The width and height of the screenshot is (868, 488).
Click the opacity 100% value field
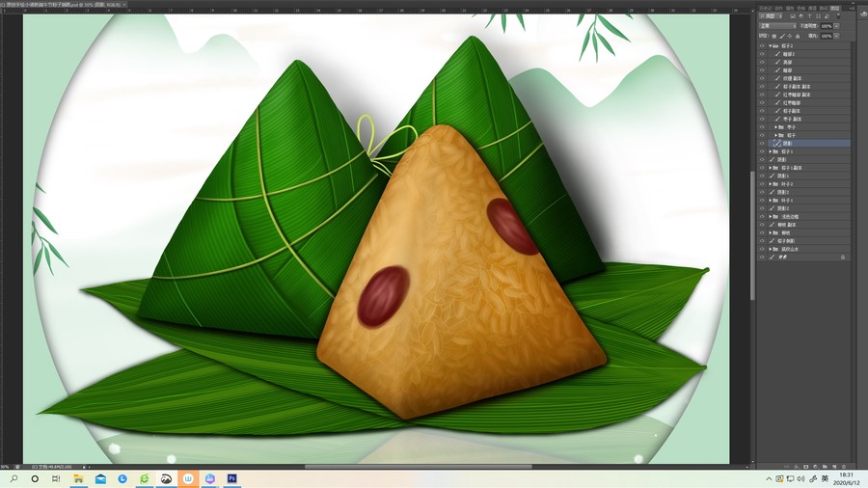826,26
